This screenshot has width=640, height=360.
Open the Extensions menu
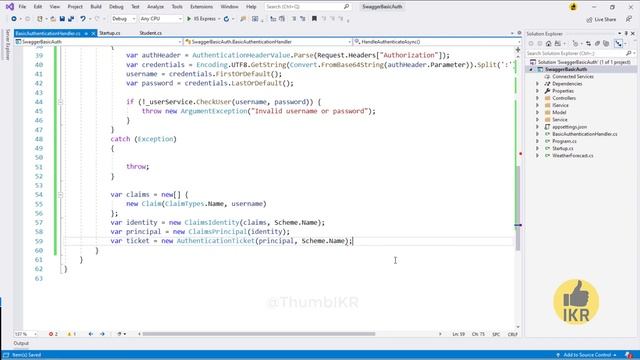[201, 7]
